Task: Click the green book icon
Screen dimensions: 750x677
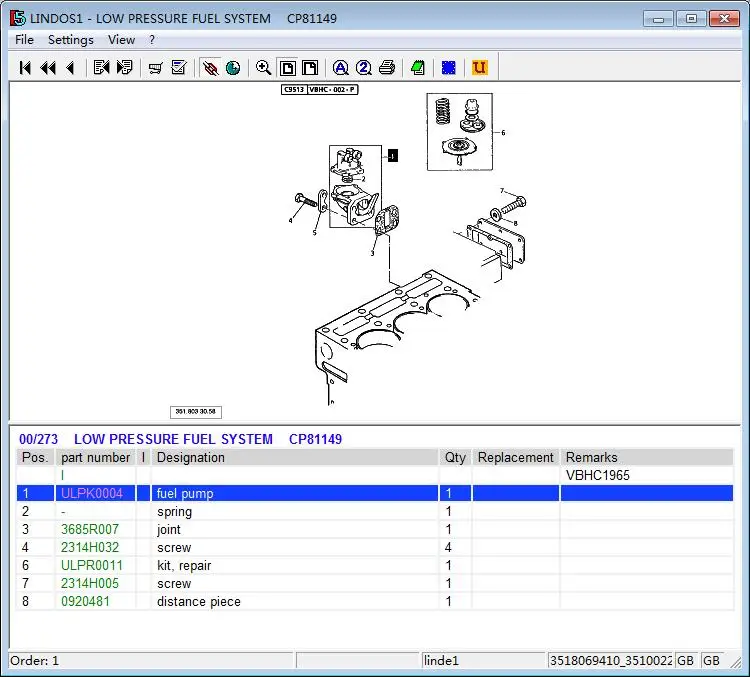Action: (x=418, y=68)
